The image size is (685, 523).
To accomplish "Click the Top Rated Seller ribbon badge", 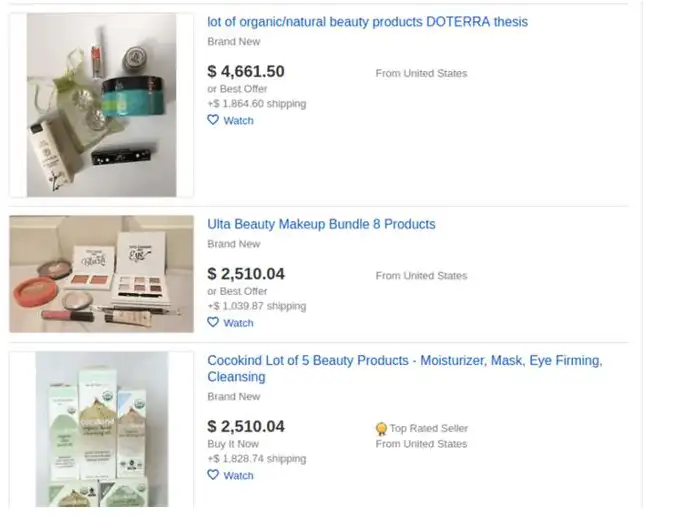I will (x=381, y=429).
